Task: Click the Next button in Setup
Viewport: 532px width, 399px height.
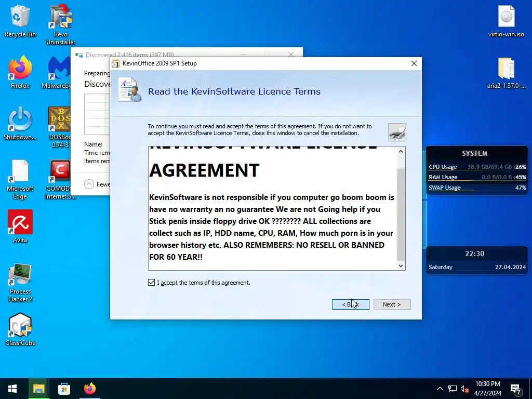Action: 392,304
